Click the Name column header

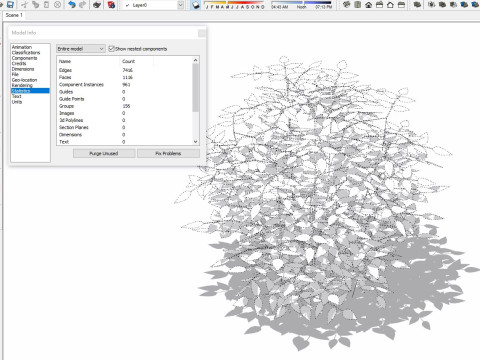click(88, 61)
